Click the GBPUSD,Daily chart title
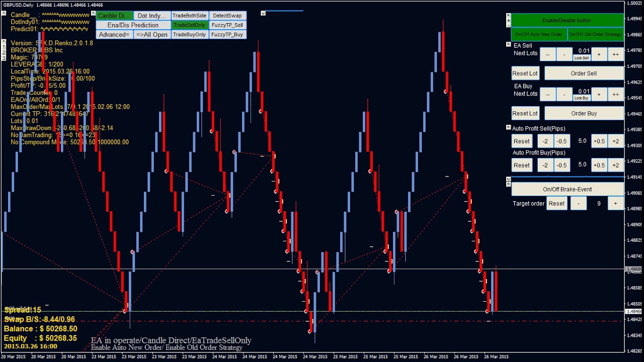The width and height of the screenshot is (644, 362). click(18, 5)
